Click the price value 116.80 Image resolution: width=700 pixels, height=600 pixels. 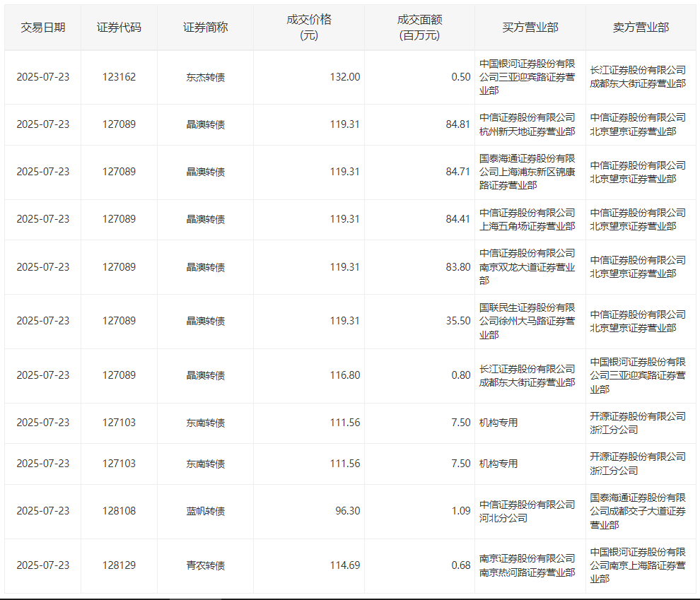pyautogui.click(x=345, y=375)
